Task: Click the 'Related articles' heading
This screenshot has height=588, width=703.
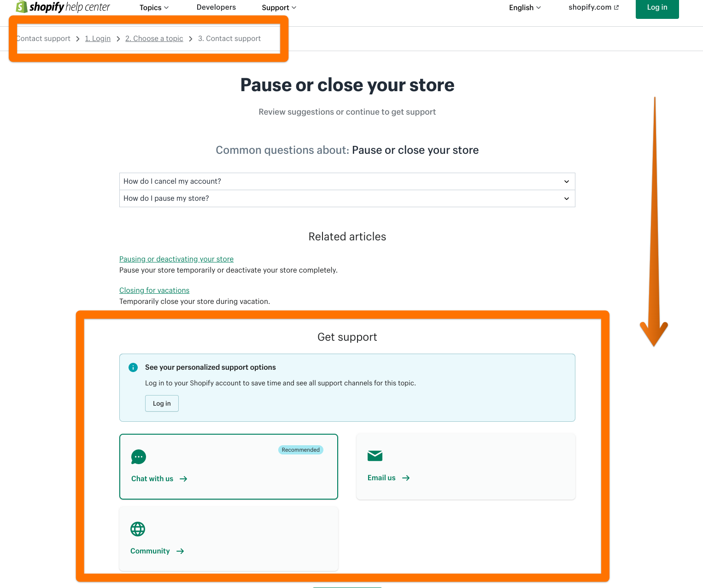Action: [347, 237]
